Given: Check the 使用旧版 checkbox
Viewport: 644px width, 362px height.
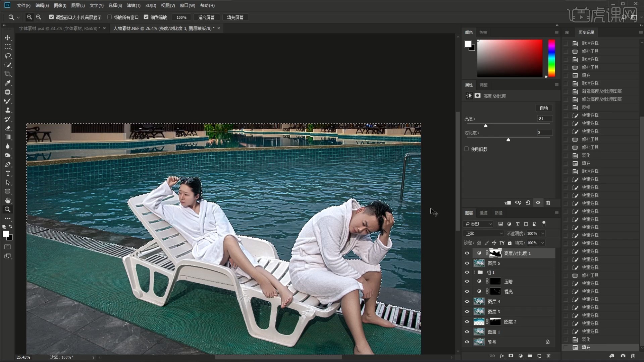Looking at the screenshot, I should (x=467, y=149).
